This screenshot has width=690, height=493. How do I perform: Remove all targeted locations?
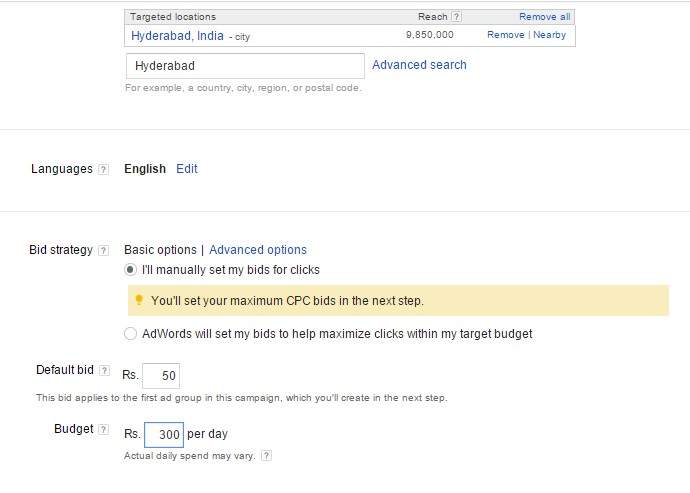point(544,17)
